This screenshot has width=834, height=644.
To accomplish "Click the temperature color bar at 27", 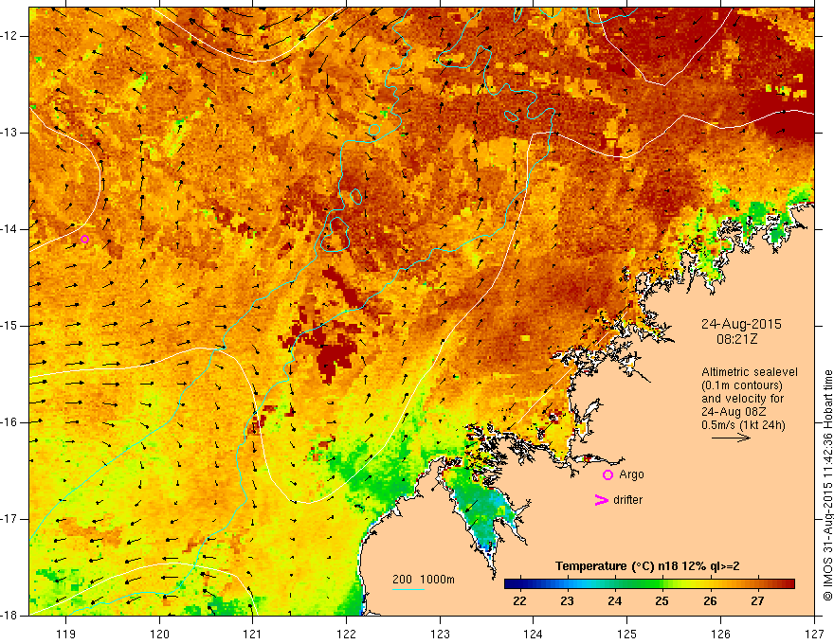I will [757, 584].
